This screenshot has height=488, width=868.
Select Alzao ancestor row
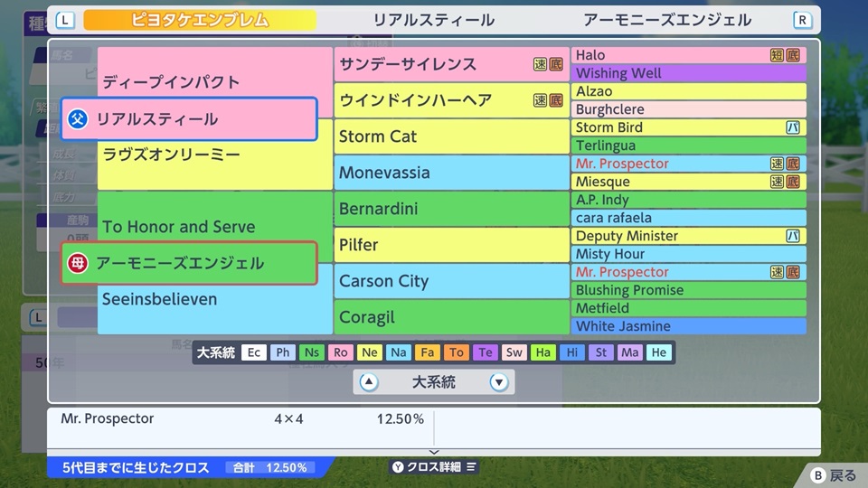(689, 91)
